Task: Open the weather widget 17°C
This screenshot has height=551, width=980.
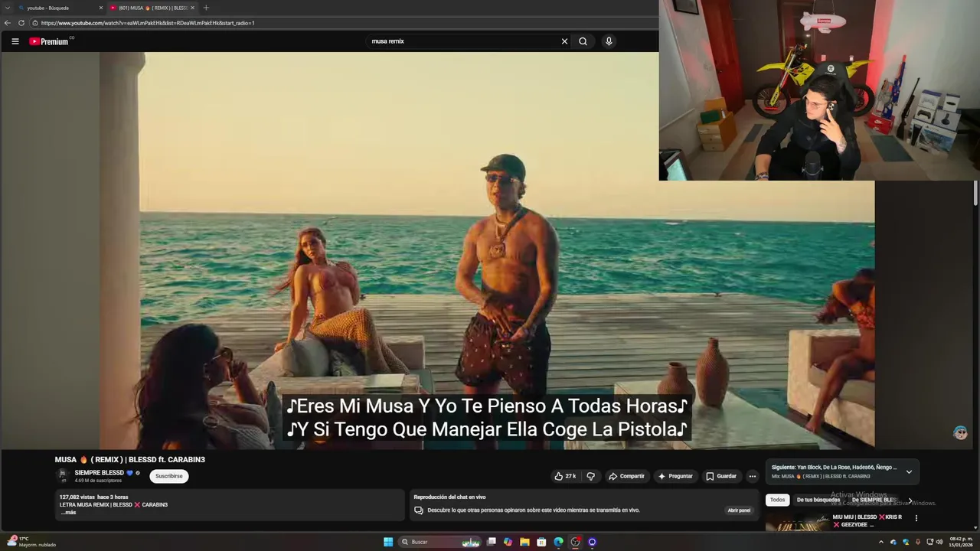Action: [x=31, y=541]
